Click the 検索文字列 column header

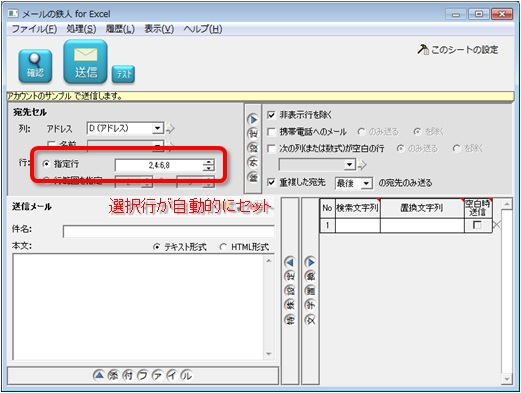click(357, 208)
